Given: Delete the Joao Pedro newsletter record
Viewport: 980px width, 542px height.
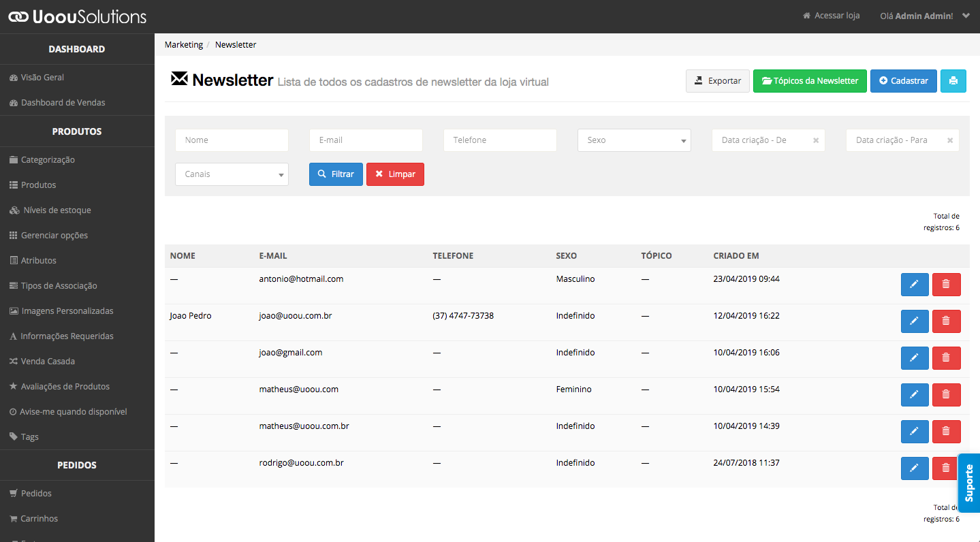Looking at the screenshot, I should [x=946, y=321].
